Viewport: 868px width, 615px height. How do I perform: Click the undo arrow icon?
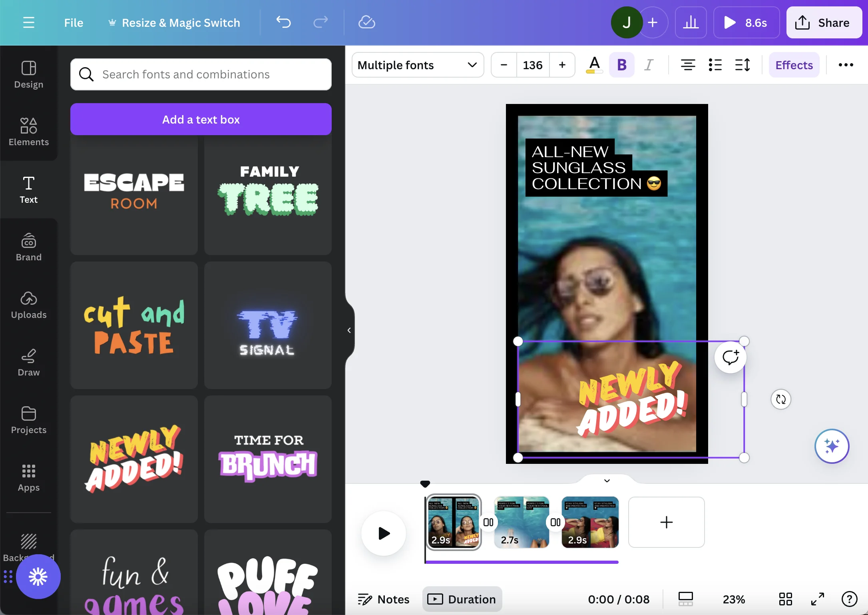[x=283, y=22]
